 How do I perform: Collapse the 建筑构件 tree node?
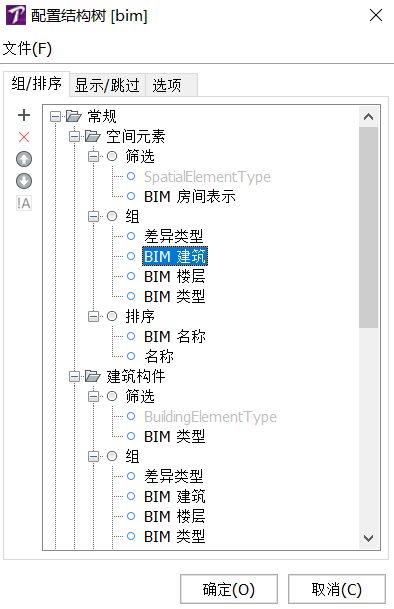coord(74,376)
